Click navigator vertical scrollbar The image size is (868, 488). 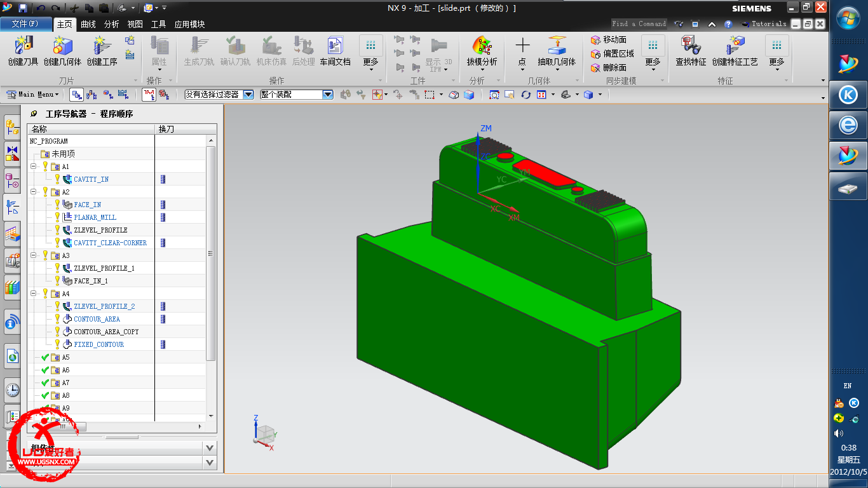(211, 254)
